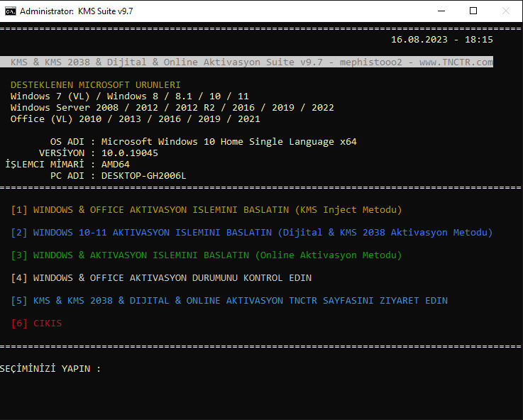523x420 pixels.
Task: Click the command prompt icon in title bar
Action: tap(9, 11)
